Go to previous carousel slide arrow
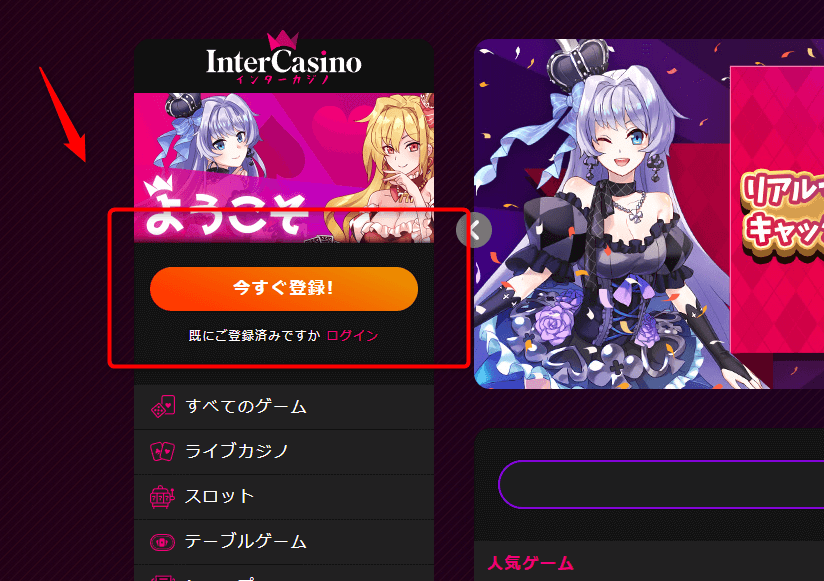This screenshot has height=581, width=824. (473, 230)
